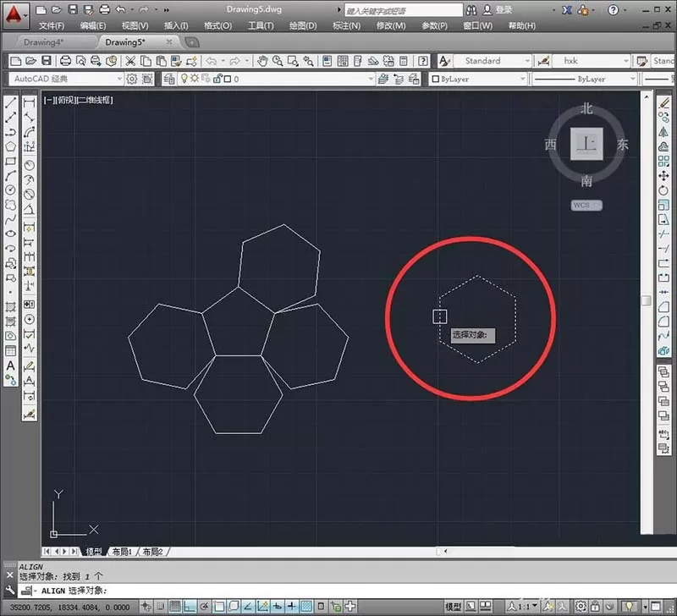Click the ALIGN command line input

point(345,591)
